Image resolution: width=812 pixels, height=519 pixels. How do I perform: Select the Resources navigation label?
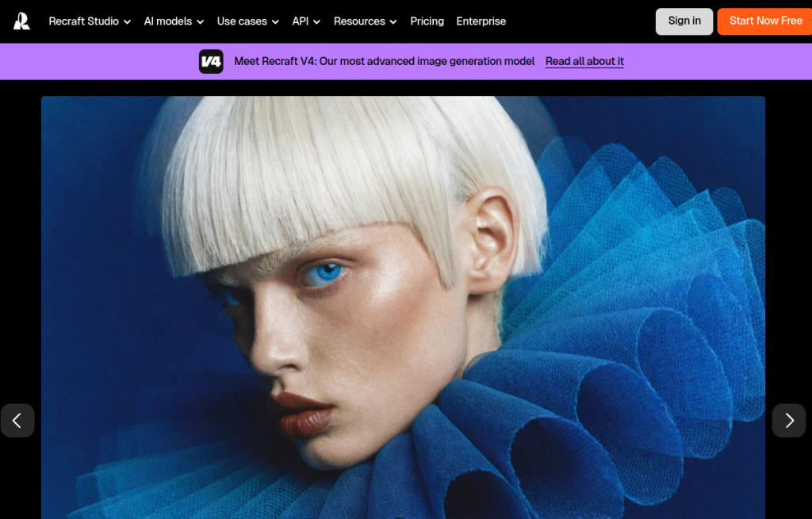pos(358,21)
